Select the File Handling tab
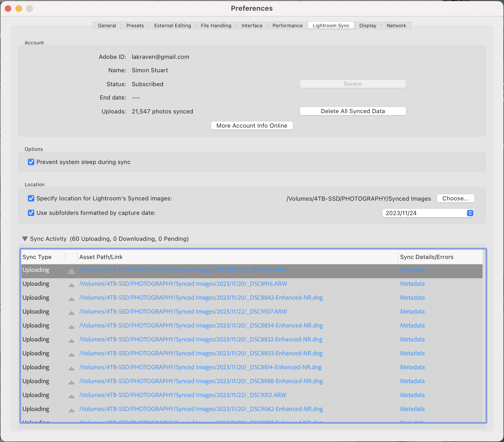 [216, 25]
